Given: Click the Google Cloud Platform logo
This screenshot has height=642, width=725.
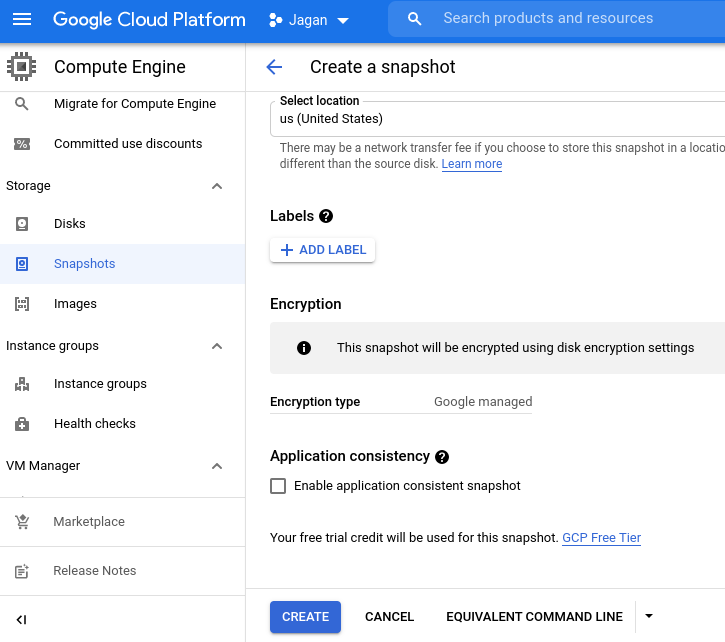Looking at the screenshot, I should pos(149,20).
